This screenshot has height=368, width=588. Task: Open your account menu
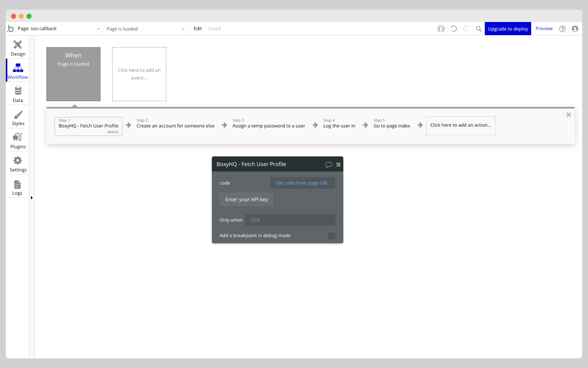coord(575,29)
